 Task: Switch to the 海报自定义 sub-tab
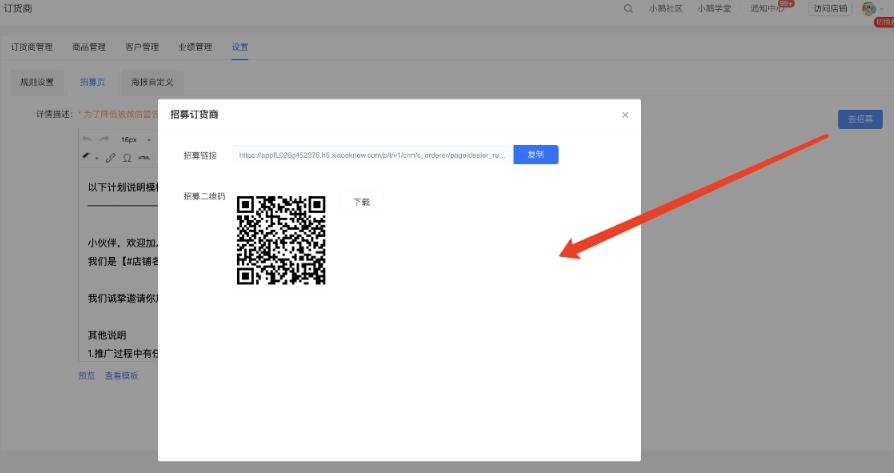click(152, 82)
